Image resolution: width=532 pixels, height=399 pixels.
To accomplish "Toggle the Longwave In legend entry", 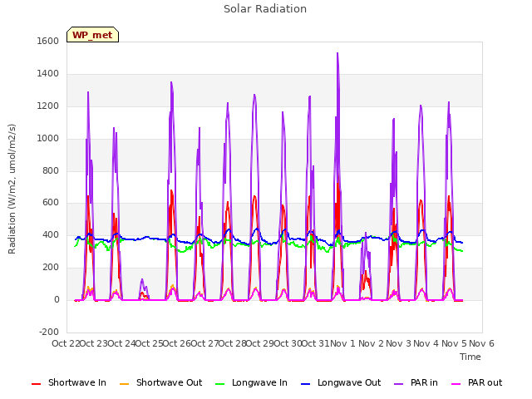I will (251, 382).
